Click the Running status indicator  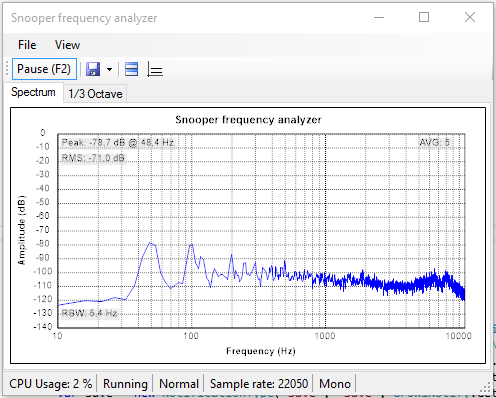125,384
